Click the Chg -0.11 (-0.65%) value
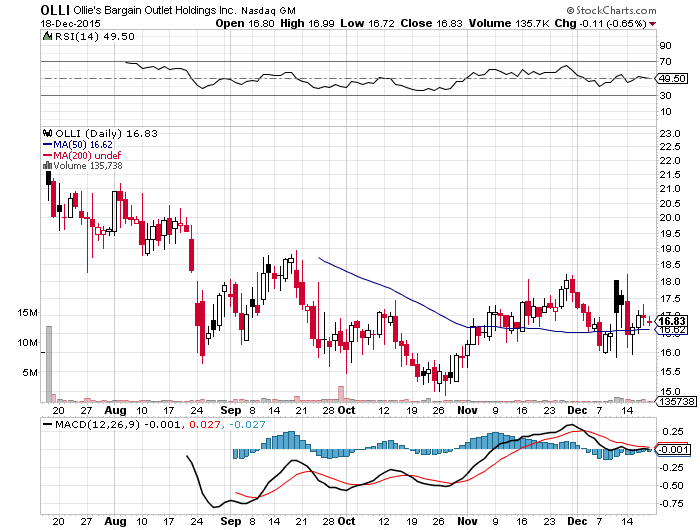This screenshot has width=700, height=530. pyautogui.click(x=600, y=23)
